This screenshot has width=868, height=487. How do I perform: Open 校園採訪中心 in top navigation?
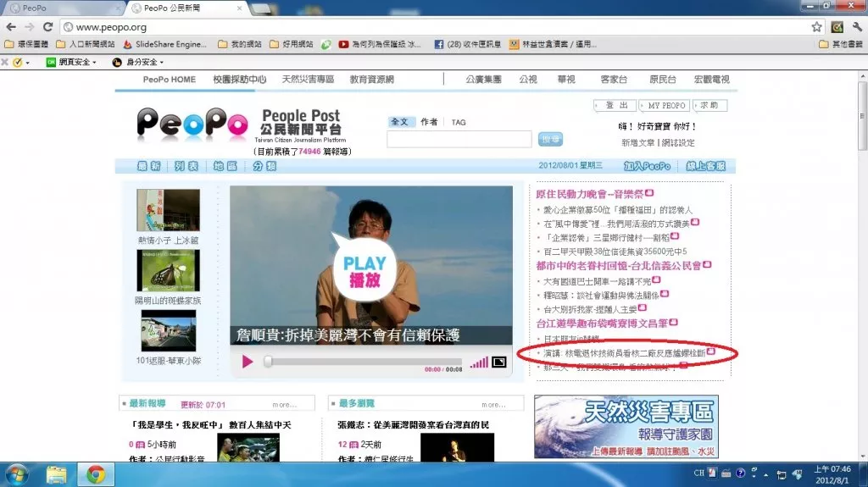coord(240,79)
